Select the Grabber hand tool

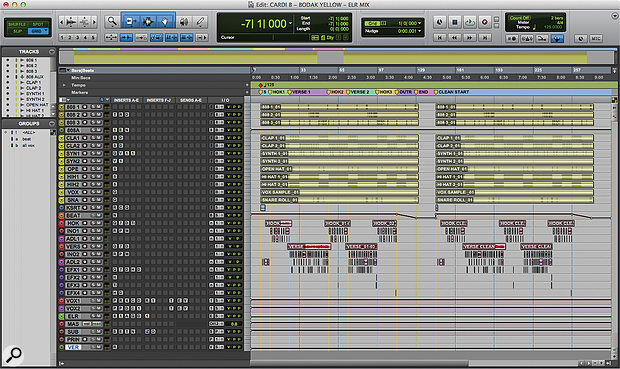click(165, 21)
